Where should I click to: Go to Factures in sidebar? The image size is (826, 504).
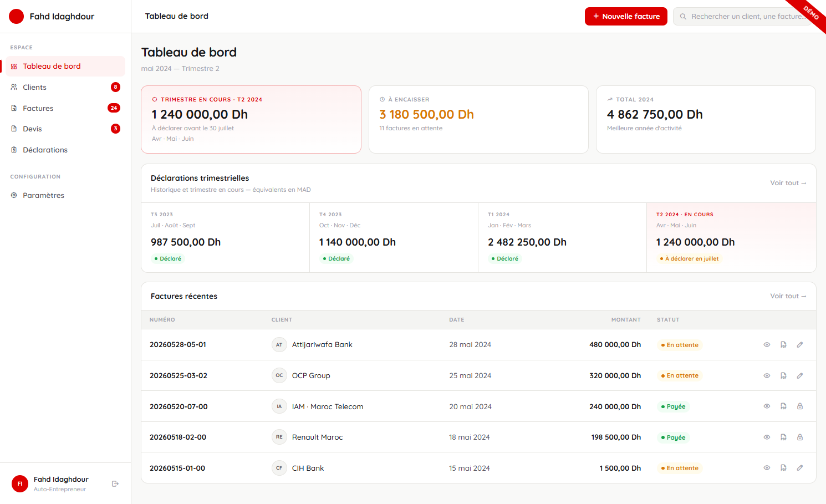(65, 108)
